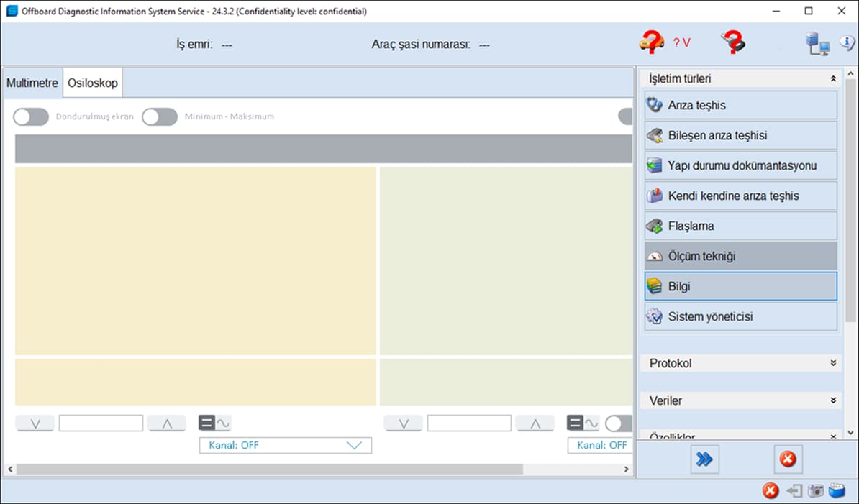Toggle the switch next to right channel waveform icon
This screenshot has width=859, height=504.
click(619, 423)
